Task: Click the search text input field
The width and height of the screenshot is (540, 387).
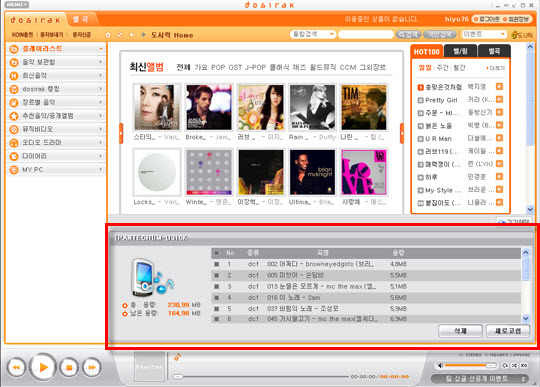Action: pos(366,34)
